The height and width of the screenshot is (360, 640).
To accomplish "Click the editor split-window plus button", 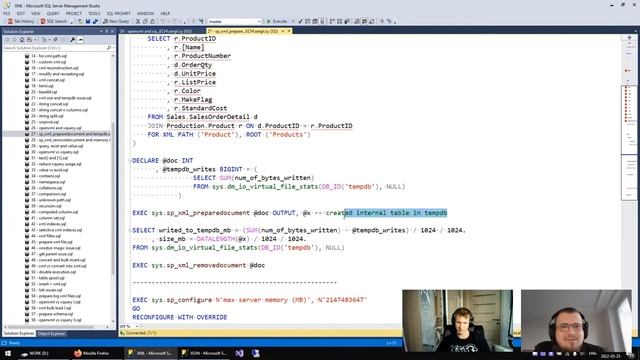I will tap(629, 38).
